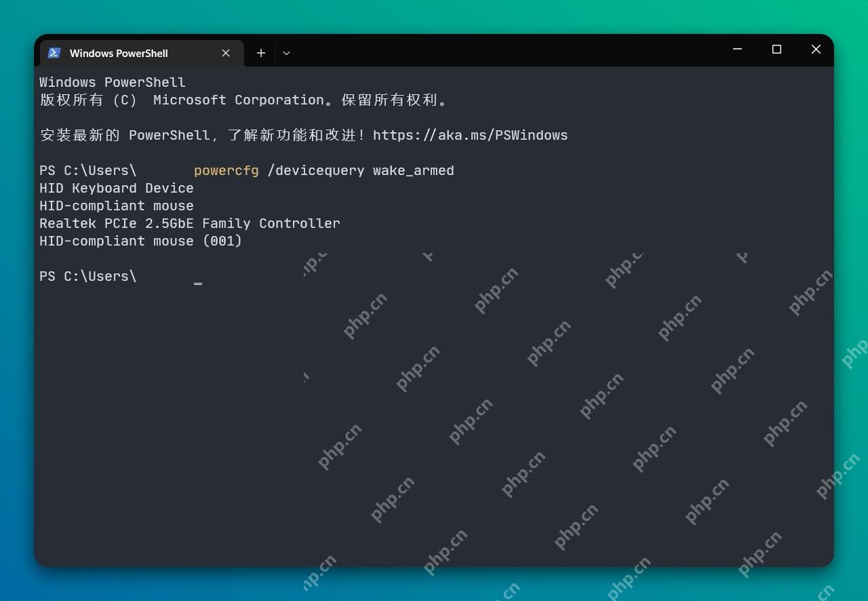Image resolution: width=868 pixels, height=601 pixels.
Task: Click the PowerShell icon in the tab
Action: click(54, 53)
